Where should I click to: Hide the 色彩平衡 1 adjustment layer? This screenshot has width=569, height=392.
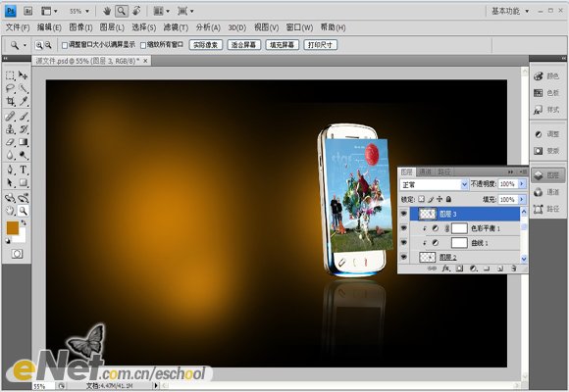click(x=403, y=228)
